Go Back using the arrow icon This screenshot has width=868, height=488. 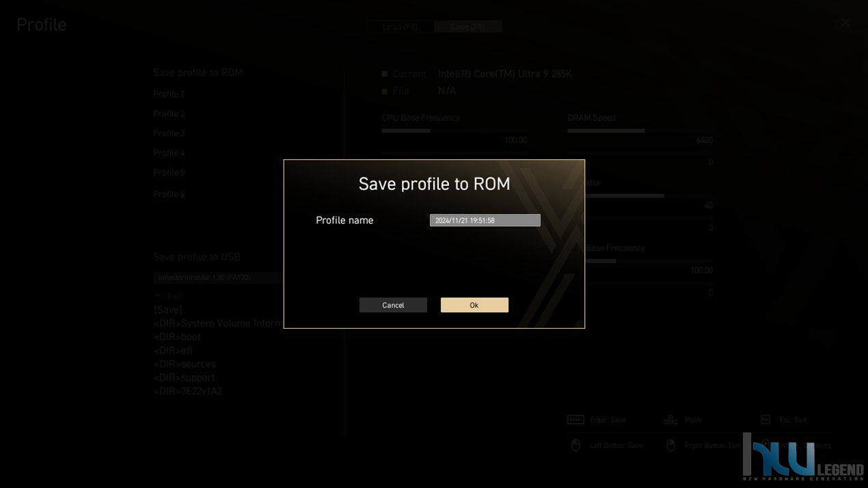(159, 296)
